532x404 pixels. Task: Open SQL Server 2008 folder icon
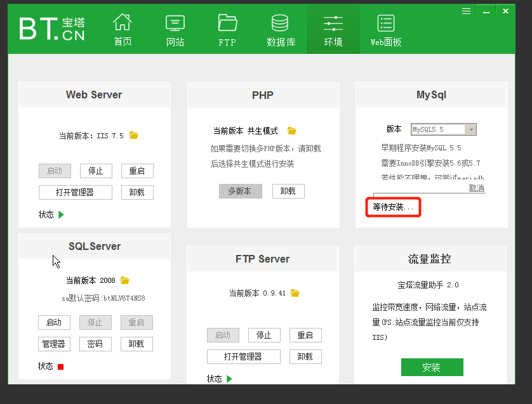pyautogui.click(x=125, y=280)
